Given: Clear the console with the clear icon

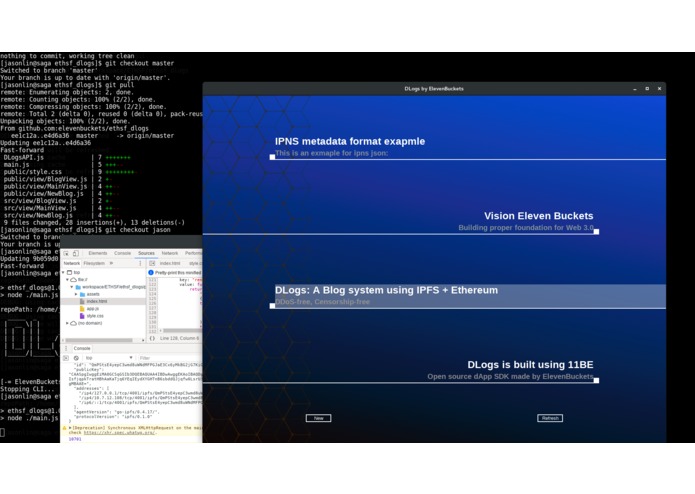Looking at the screenshot, I should [x=76, y=358].
